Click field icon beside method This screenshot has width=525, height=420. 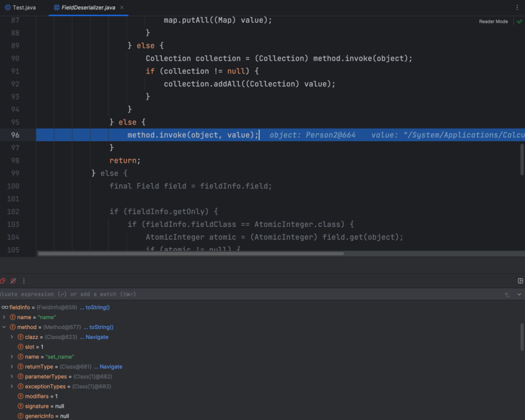(x=13, y=327)
